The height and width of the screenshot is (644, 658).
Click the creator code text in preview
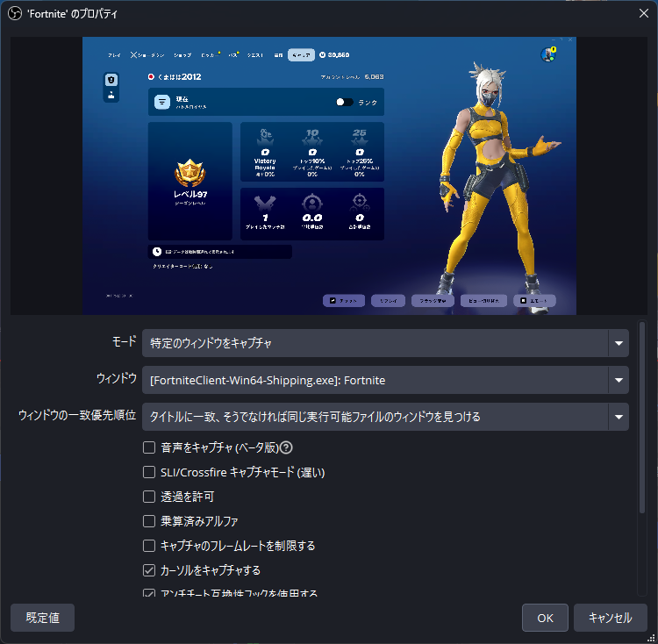[183, 266]
